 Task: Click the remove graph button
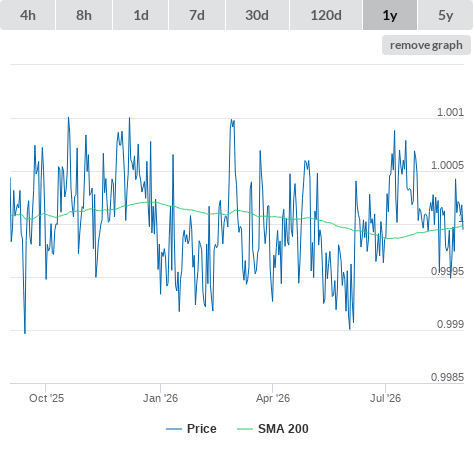pos(426,45)
